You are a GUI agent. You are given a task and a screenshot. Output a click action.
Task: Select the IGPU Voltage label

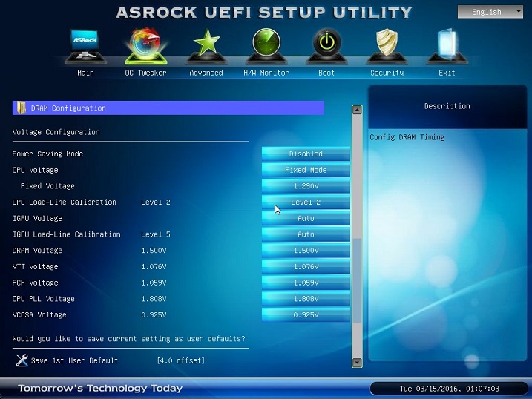(x=37, y=218)
